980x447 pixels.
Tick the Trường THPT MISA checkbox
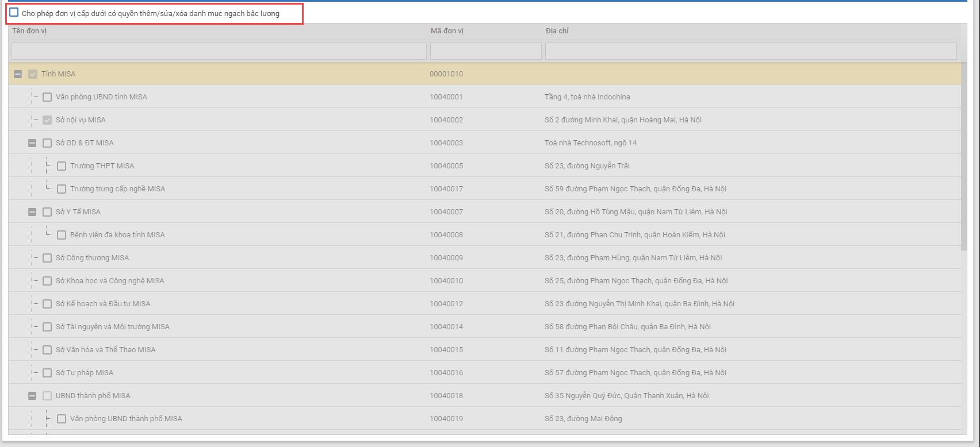click(x=62, y=166)
